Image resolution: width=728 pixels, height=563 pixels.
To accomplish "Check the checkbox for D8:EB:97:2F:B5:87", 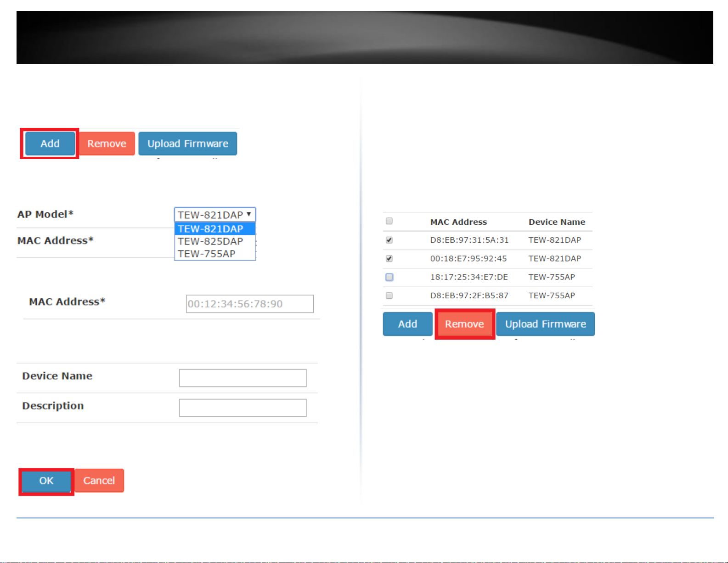I will tap(389, 296).
